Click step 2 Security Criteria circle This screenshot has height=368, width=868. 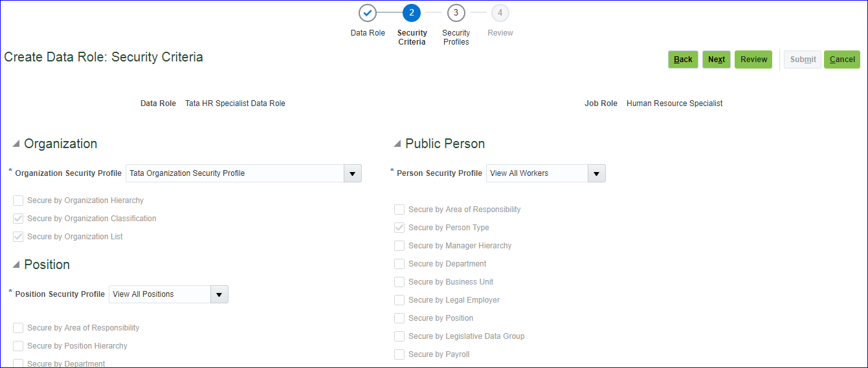[412, 13]
